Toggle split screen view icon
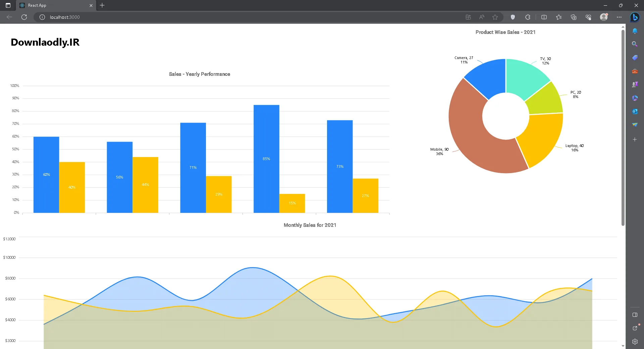644x349 pixels. point(544,17)
